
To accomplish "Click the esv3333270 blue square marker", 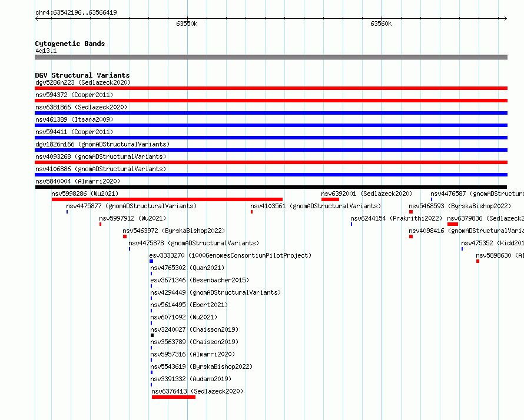I will [151, 261].
